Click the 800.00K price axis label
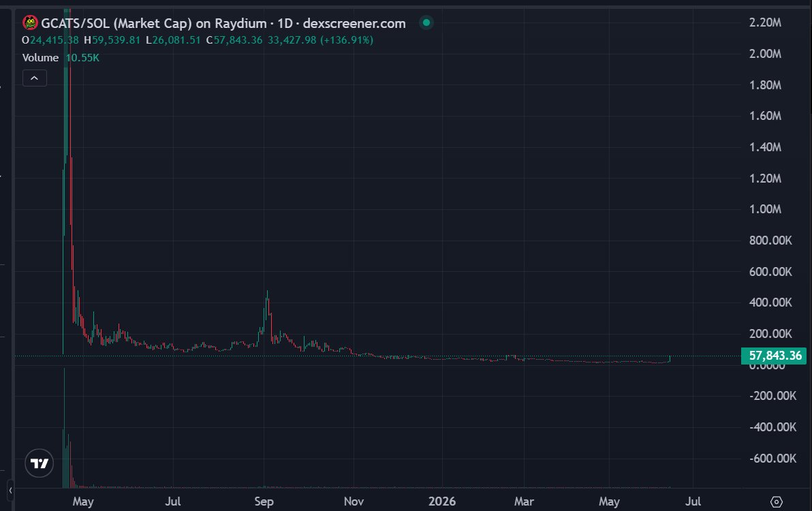812x511 pixels. (770, 241)
